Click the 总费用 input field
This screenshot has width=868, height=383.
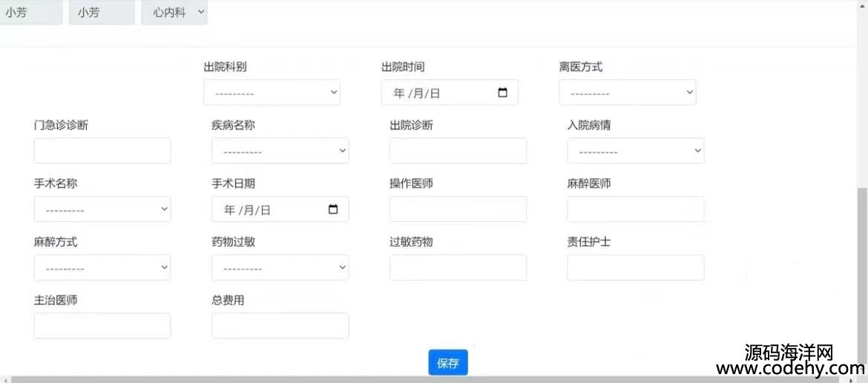tap(280, 326)
